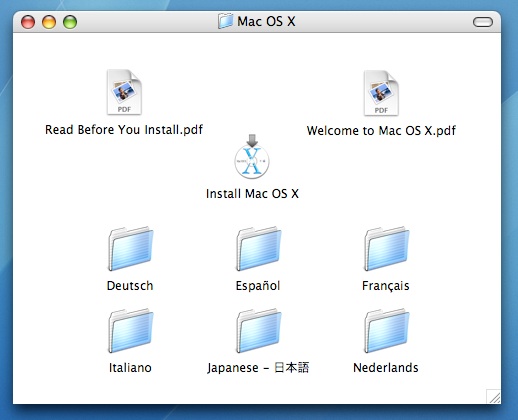Click the folder proxy icon in title bar
Screen dimensions: 518x420
225,21
